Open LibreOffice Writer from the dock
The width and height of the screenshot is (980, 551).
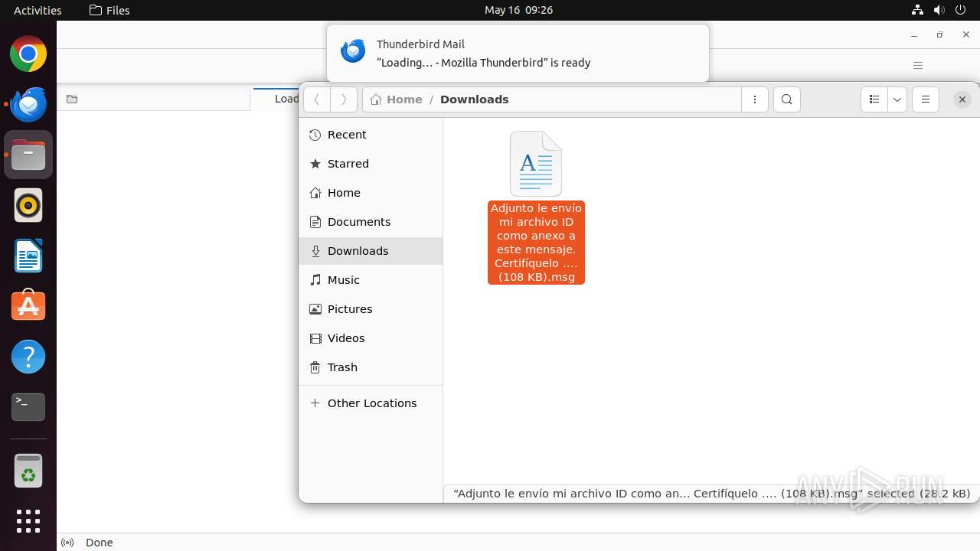(28, 256)
